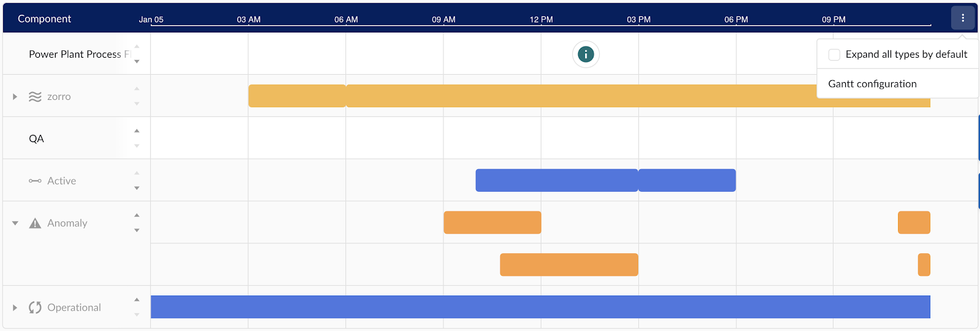Expand the zorro row
The image size is (980, 331).
coord(15,97)
